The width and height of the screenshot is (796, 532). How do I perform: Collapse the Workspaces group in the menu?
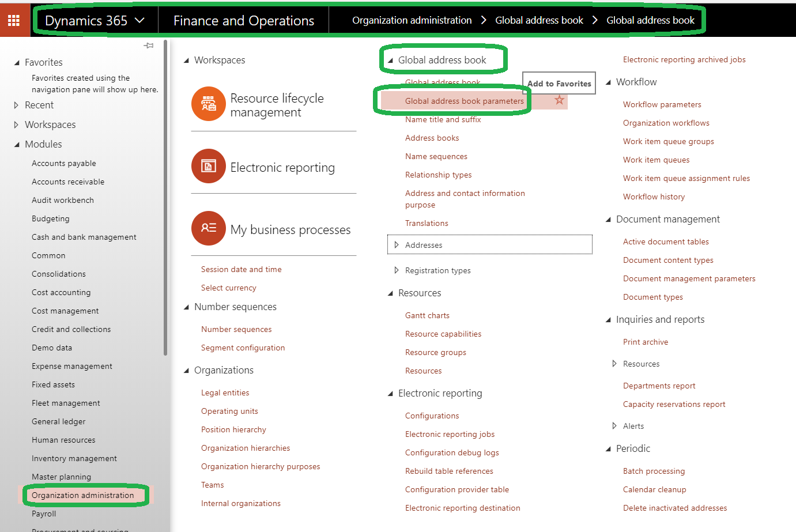click(x=186, y=60)
